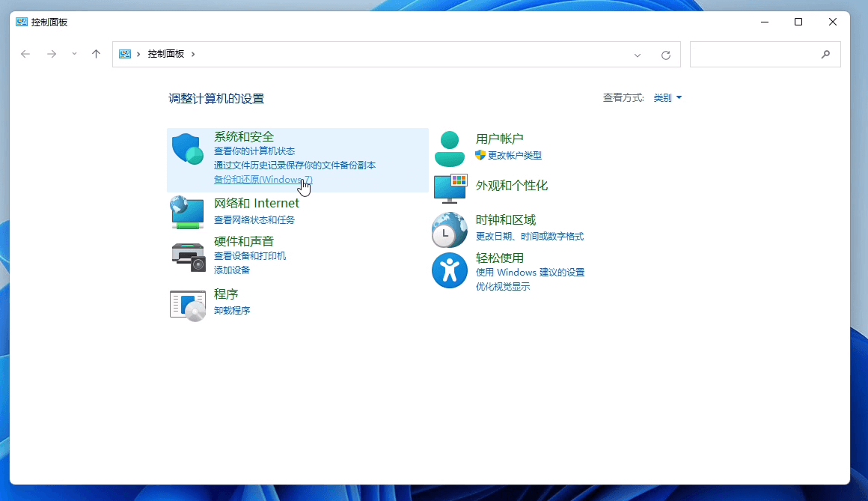Viewport: 868px width, 501px height.
Task: Expand chevron after 控制面板 in address bar
Action: [x=193, y=54]
